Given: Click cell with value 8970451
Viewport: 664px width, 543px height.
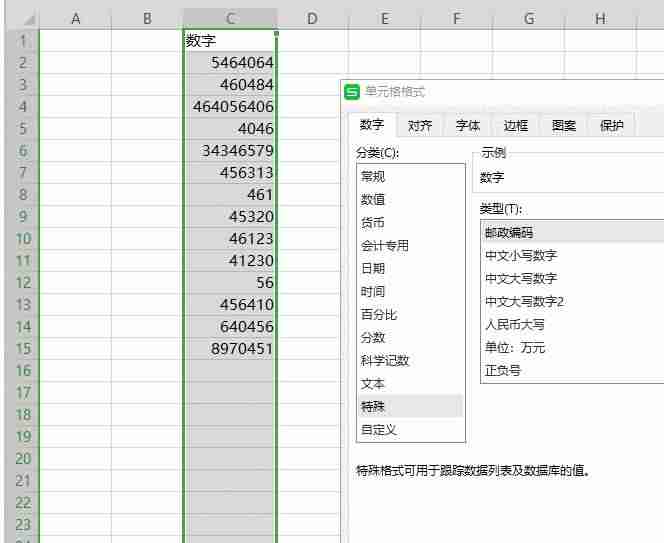Looking at the screenshot, I should pyautogui.click(x=230, y=349).
